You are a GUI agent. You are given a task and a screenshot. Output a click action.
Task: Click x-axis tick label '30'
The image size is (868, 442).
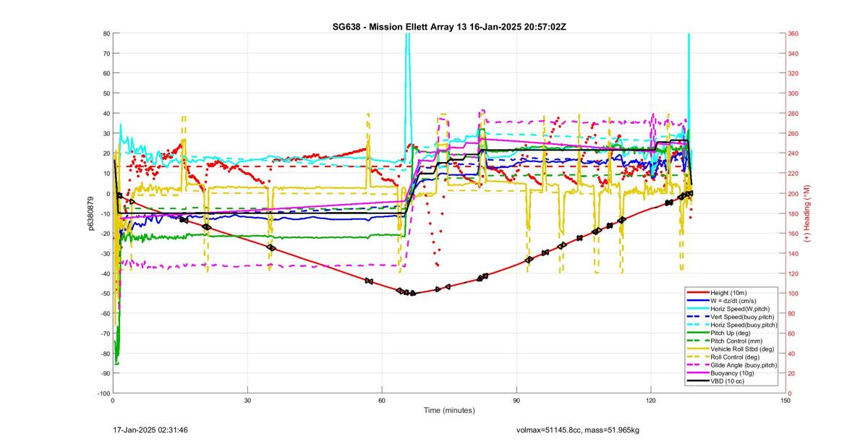tap(247, 401)
